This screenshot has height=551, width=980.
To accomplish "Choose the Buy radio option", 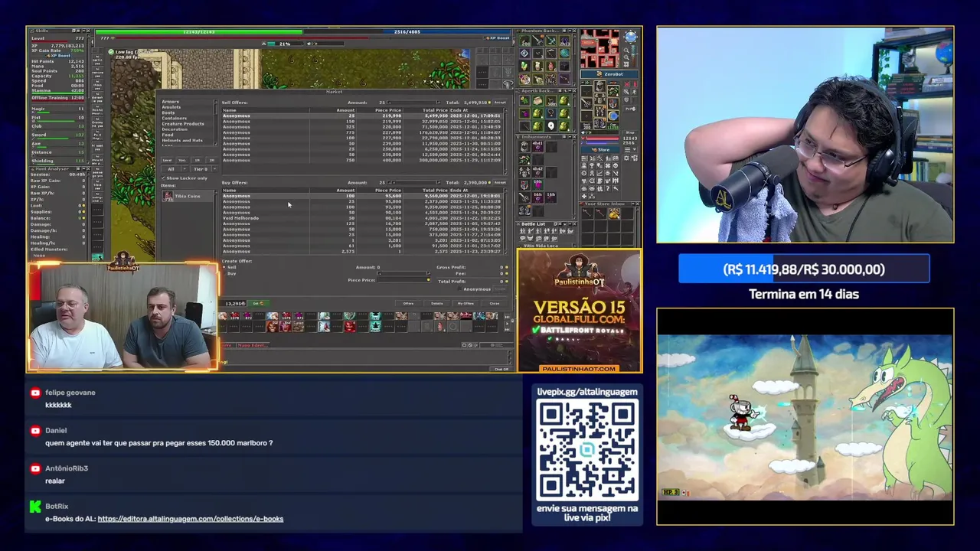I will 224,273.
